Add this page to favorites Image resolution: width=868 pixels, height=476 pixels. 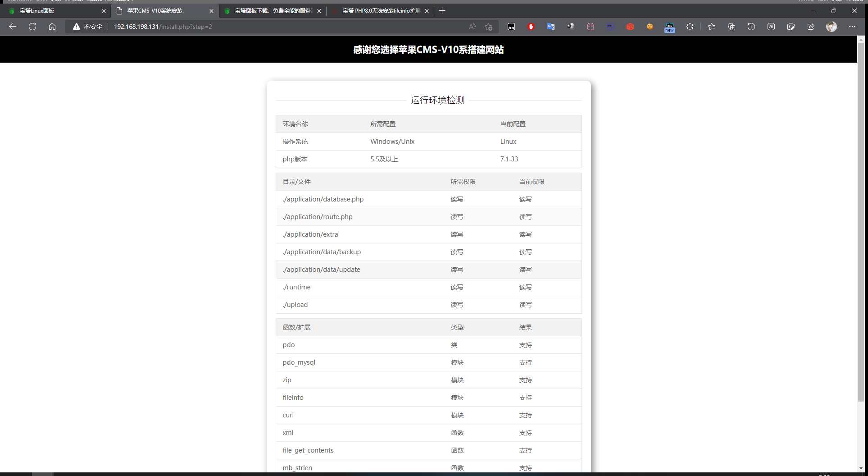489,27
